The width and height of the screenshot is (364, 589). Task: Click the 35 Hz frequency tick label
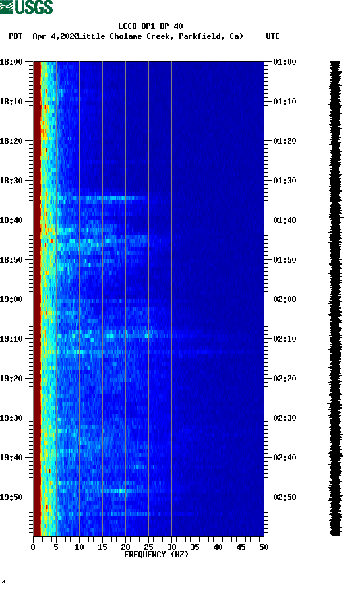click(195, 547)
